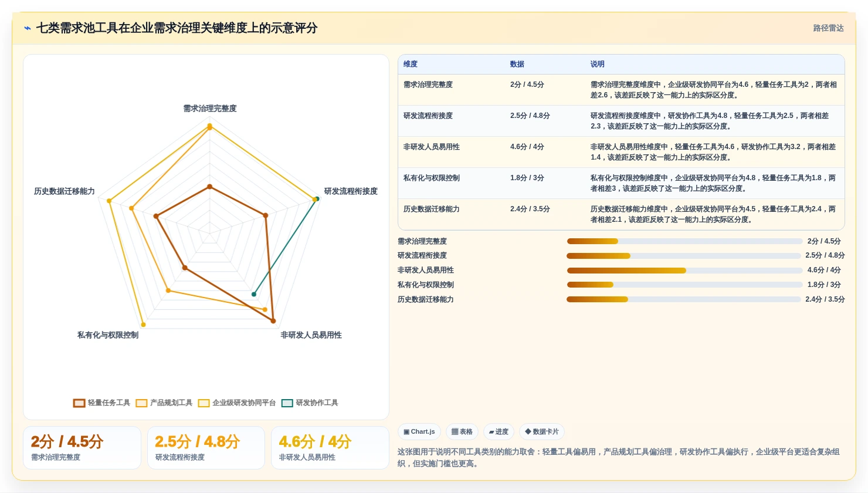Click the 路径雷达 label in header
Screen dimensions: 868x493
point(828,28)
